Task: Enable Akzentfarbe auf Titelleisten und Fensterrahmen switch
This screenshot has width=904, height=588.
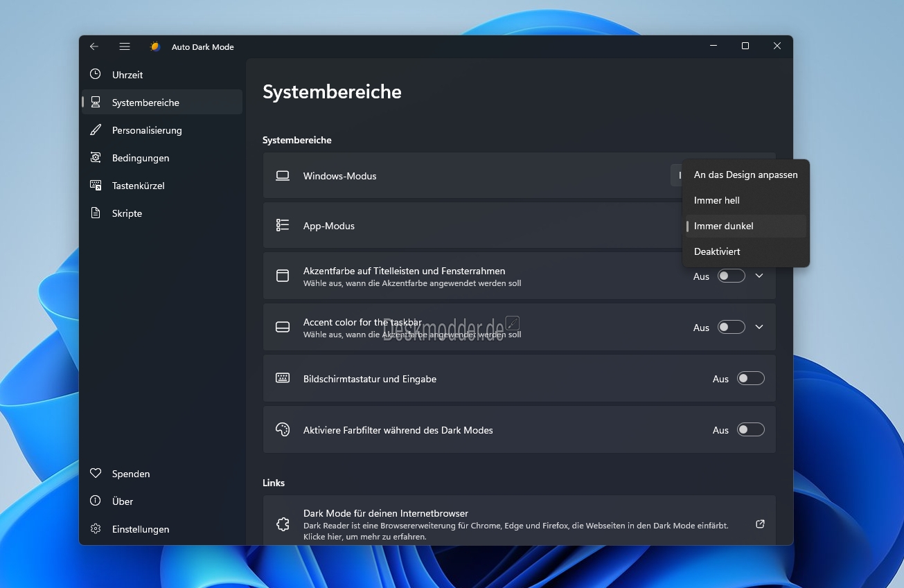Action: click(x=732, y=276)
